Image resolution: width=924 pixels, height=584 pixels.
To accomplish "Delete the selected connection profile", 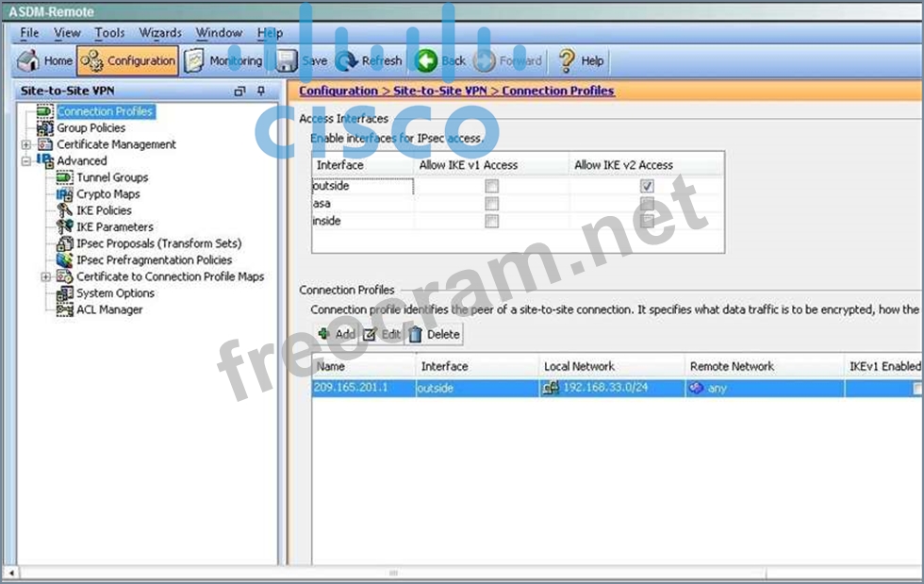I will [435, 334].
